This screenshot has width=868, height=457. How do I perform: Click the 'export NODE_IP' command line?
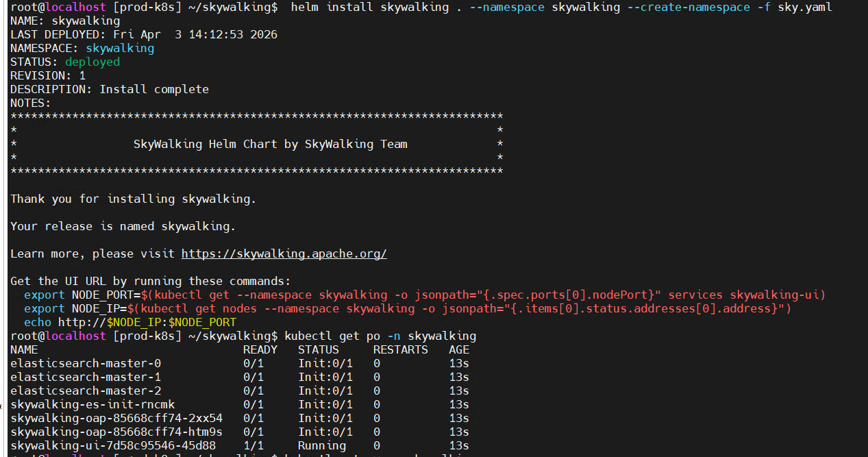click(x=408, y=308)
